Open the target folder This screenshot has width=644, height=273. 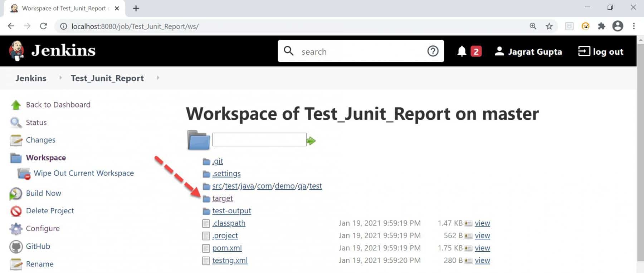point(223,199)
